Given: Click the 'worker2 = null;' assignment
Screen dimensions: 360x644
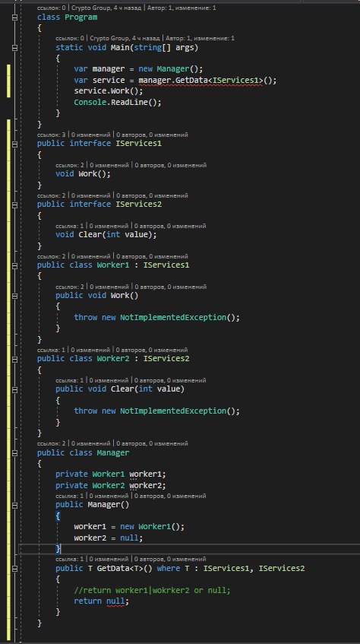Looking at the screenshot, I should 109,538.
